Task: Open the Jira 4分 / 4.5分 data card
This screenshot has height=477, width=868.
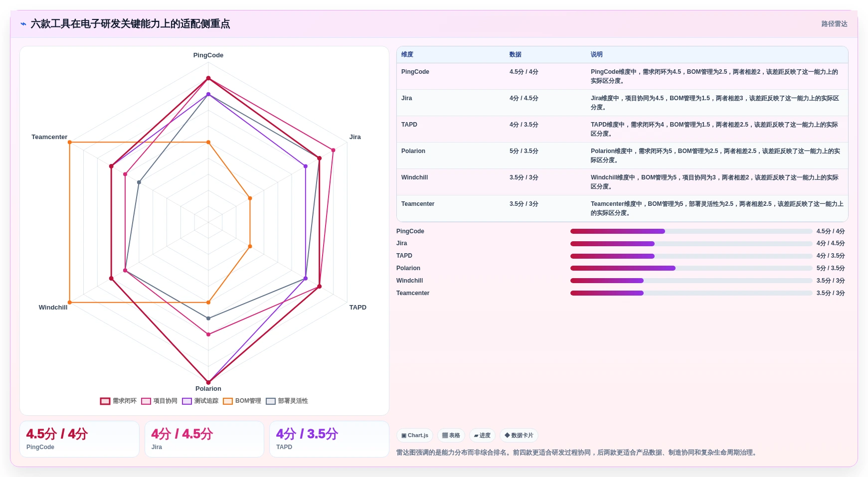Action: pos(204,439)
